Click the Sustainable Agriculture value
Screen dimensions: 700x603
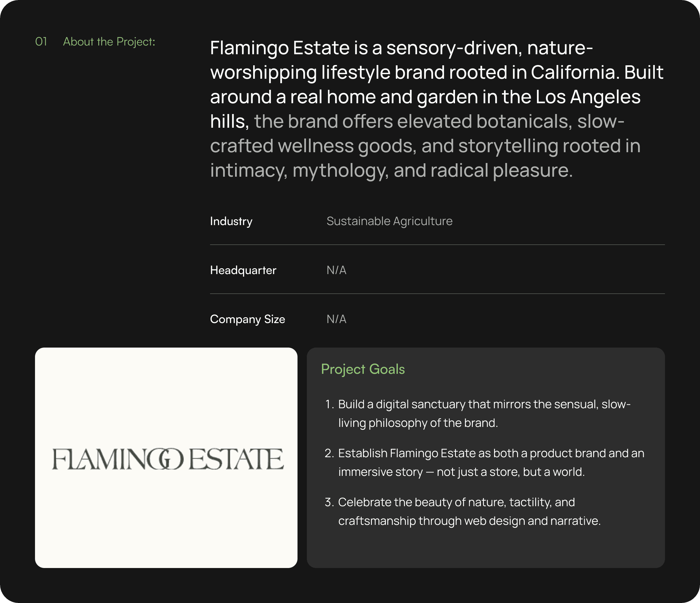pos(390,221)
